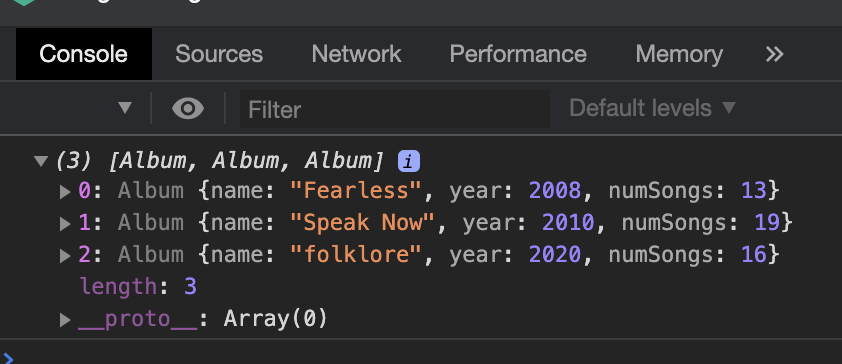Open the JavaScript context dropdown arrow
The width and height of the screenshot is (842, 364).
pos(125,108)
